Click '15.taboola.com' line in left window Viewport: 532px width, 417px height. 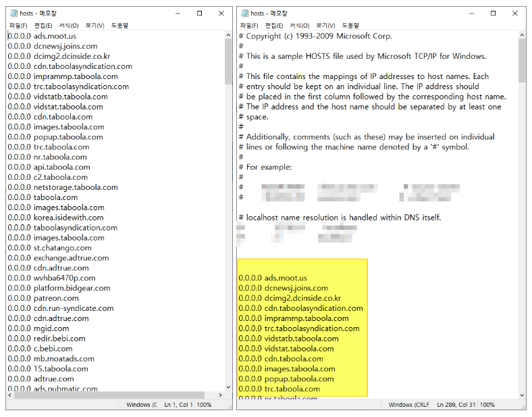48,369
